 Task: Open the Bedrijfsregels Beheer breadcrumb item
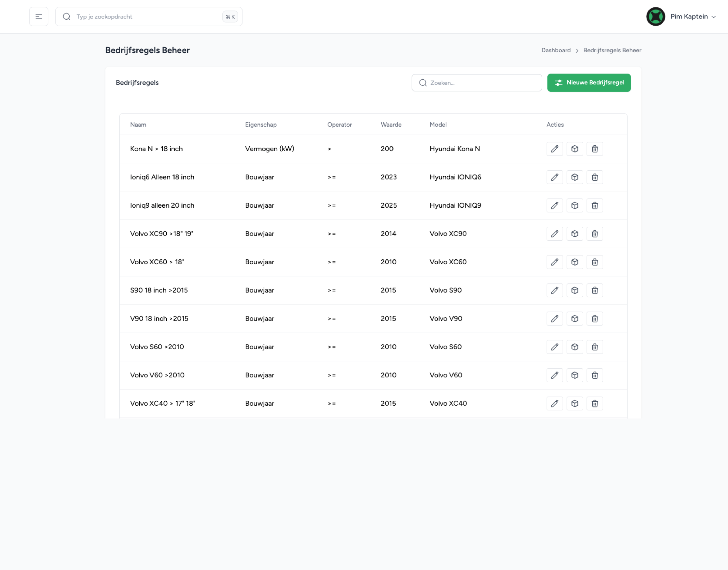(612, 50)
